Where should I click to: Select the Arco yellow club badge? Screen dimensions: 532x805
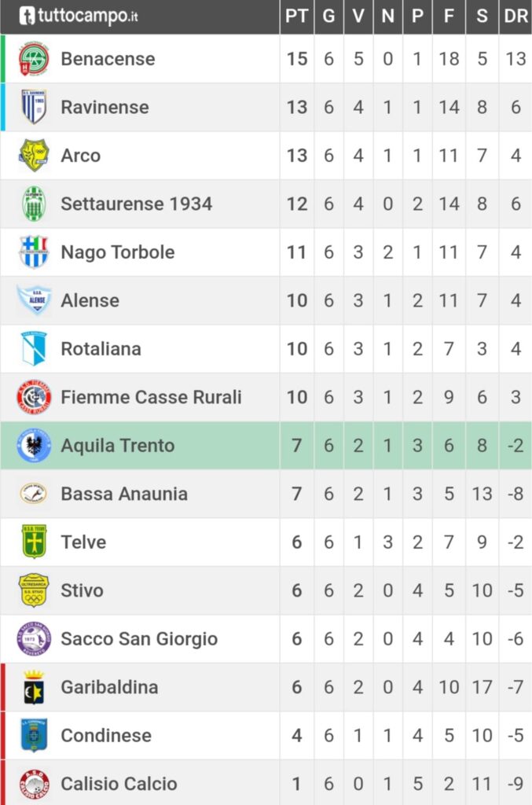34,156
